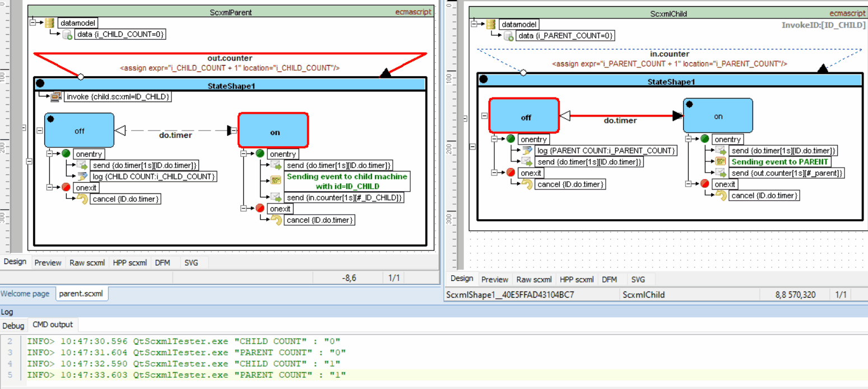868x389 pixels.
Task: Click the datamodel database icon in ScxmlParent
Action: pyautogui.click(x=50, y=23)
